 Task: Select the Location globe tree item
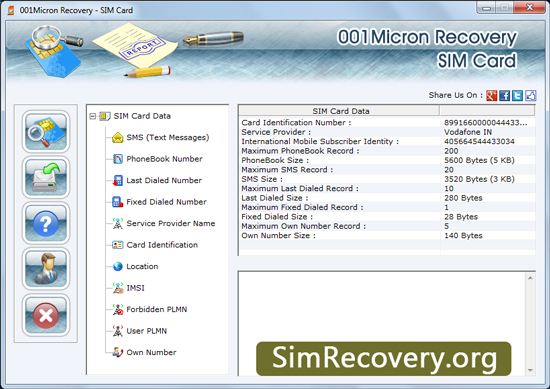[142, 266]
